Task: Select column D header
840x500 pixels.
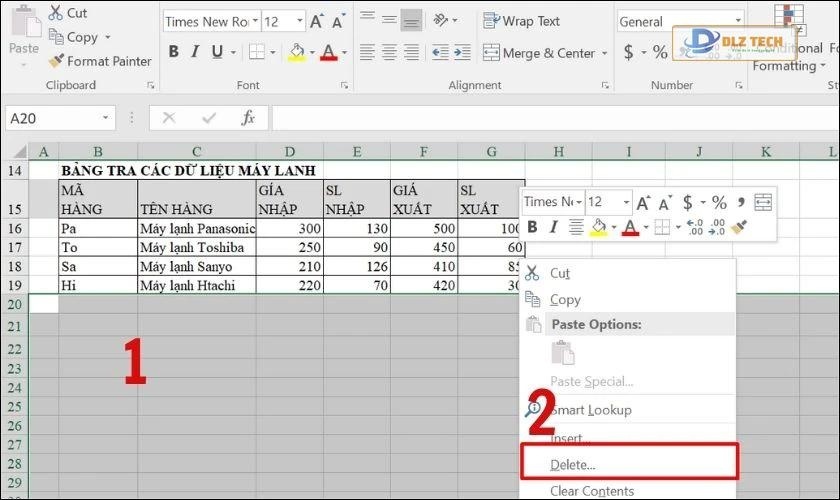Action: click(289, 152)
